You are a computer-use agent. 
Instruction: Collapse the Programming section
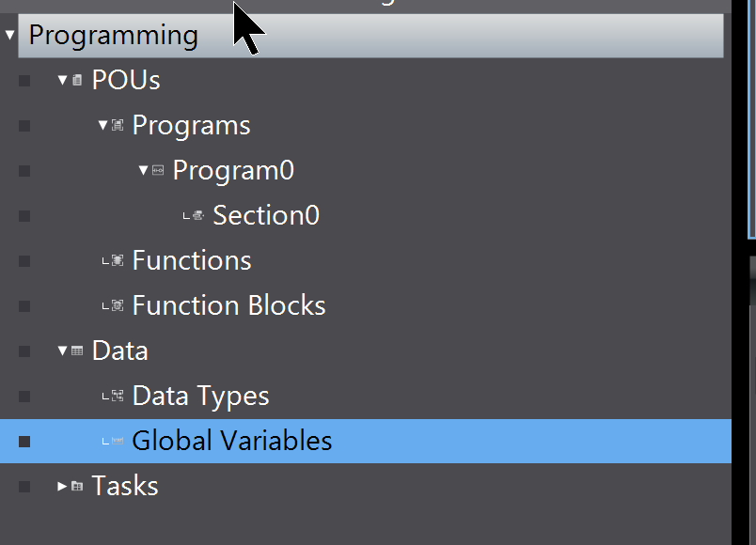(9, 35)
